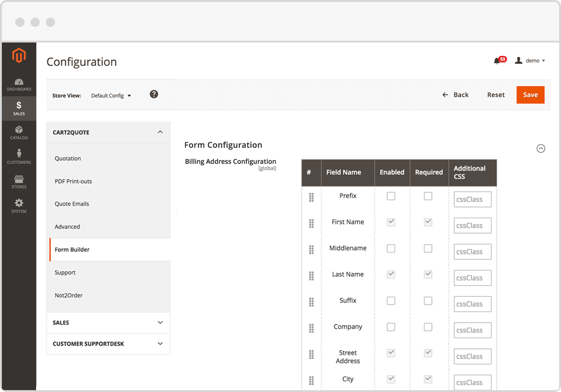Screen dimensions: 561x392
Task: Enable the Company field checkbox
Action: point(391,327)
